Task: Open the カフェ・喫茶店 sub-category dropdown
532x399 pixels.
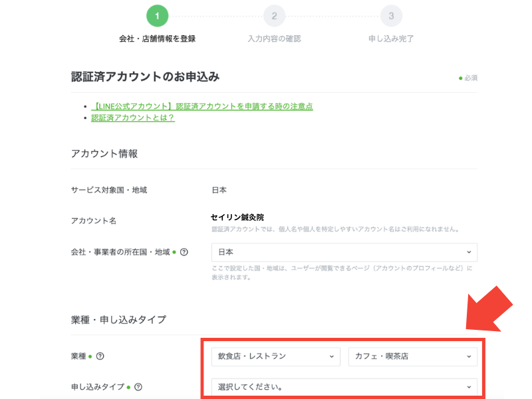Action: coord(412,356)
